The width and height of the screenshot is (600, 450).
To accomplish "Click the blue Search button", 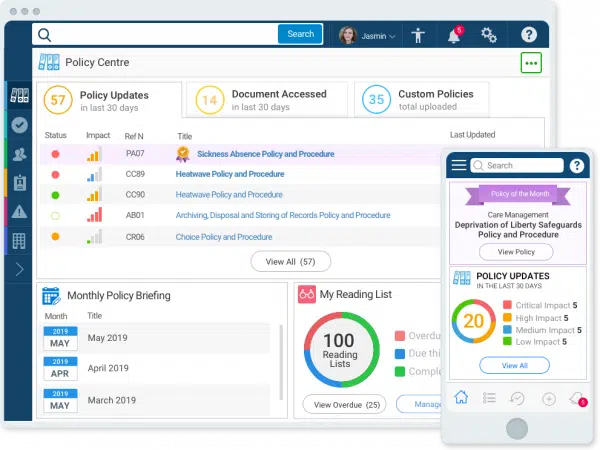I will [x=300, y=34].
